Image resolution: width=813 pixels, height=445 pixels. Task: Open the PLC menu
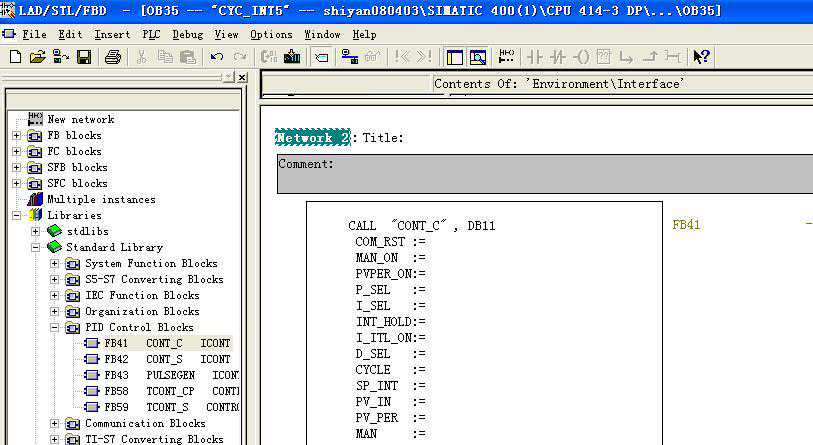click(x=151, y=34)
